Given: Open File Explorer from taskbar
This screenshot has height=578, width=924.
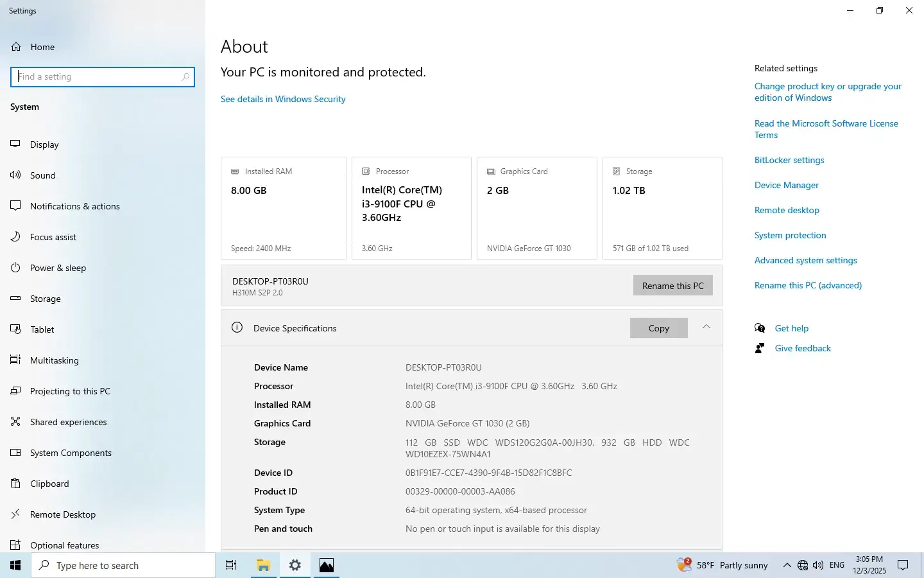Looking at the screenshot, I should [263, 565].
